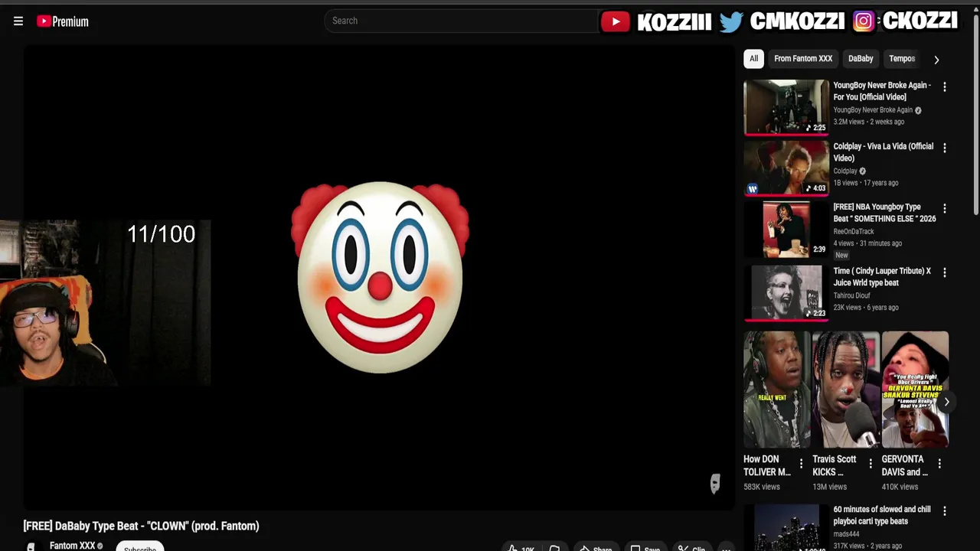Click title "Coldplay - Viva La Vida (Official Video)"
980x551 pixels.
click(x=884, y=152)
